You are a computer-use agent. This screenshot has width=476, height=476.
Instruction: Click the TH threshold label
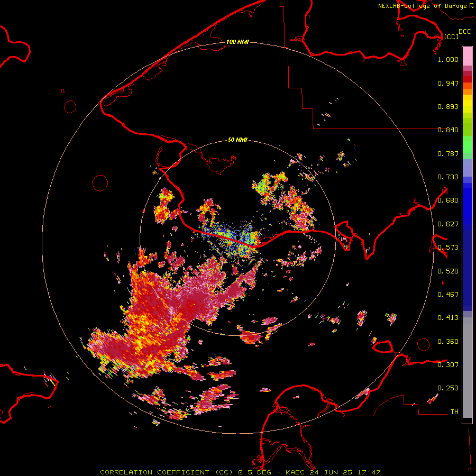(x=454, y=412)
